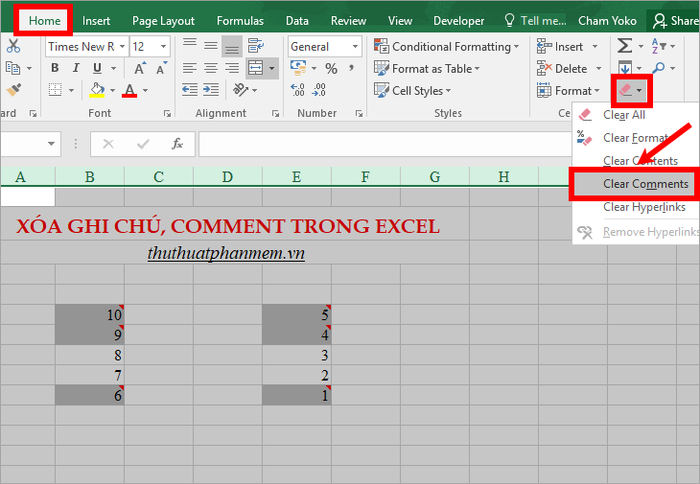Image resolution: width=700 pixels, height=484 pixels.
Task: Select column D header
Action: [x=228, y=177]
